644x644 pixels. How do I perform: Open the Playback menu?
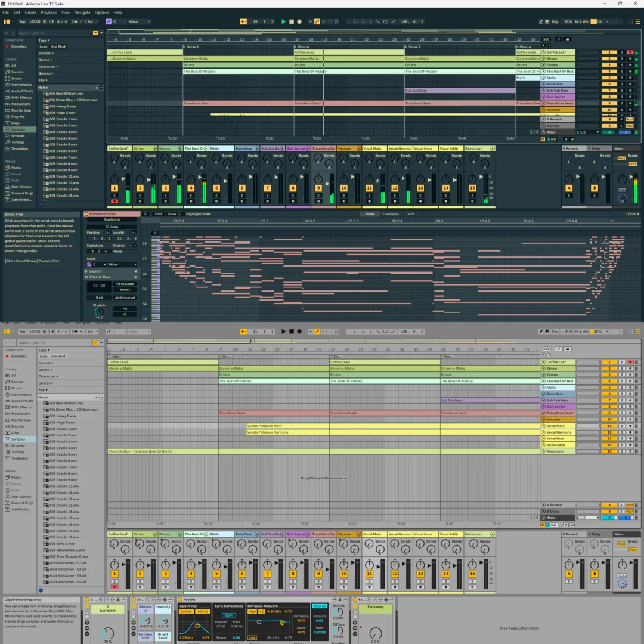(49, 12)
